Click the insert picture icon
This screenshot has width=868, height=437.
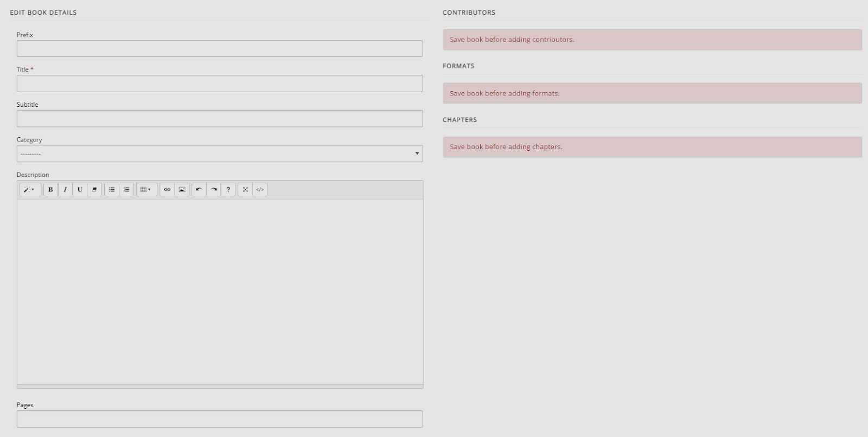tap(182, 189)
